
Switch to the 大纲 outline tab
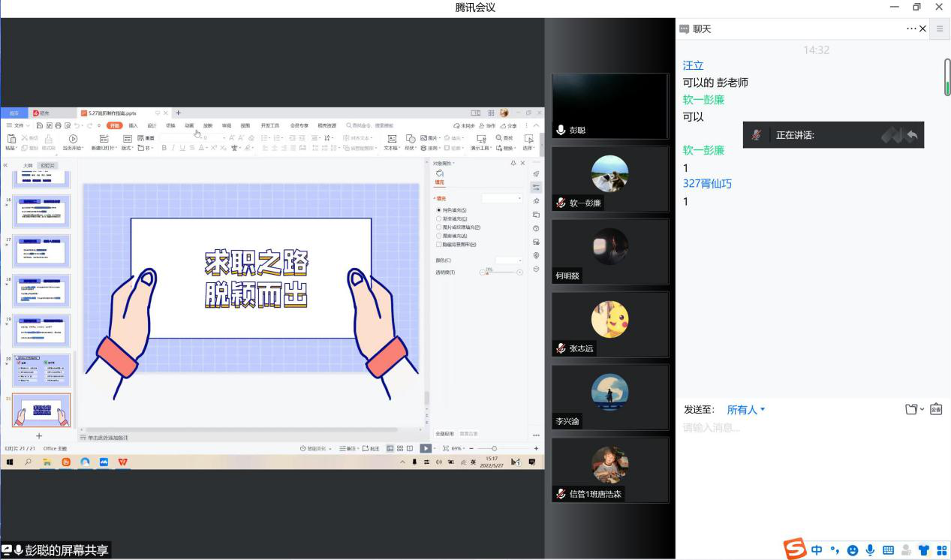coord(28,165)
